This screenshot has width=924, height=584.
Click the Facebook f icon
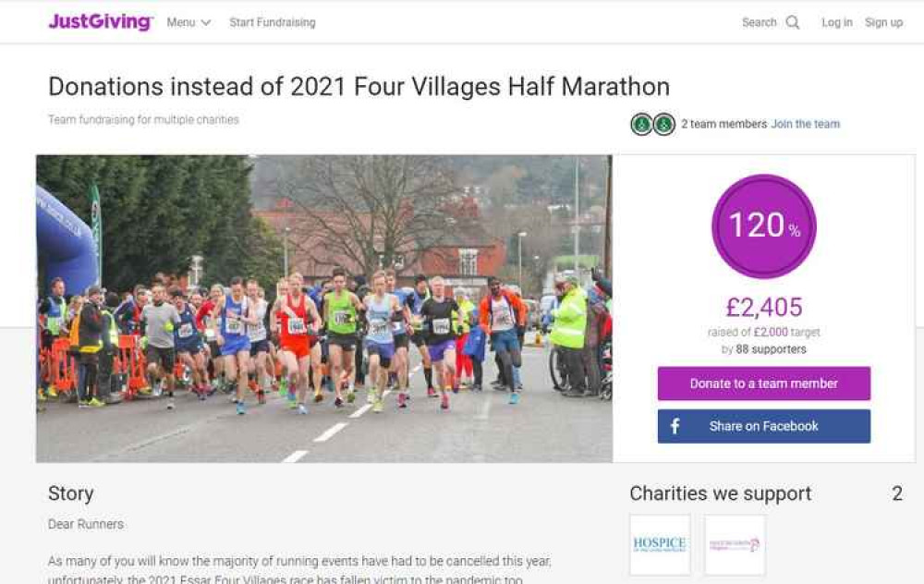tap(675, 426)
